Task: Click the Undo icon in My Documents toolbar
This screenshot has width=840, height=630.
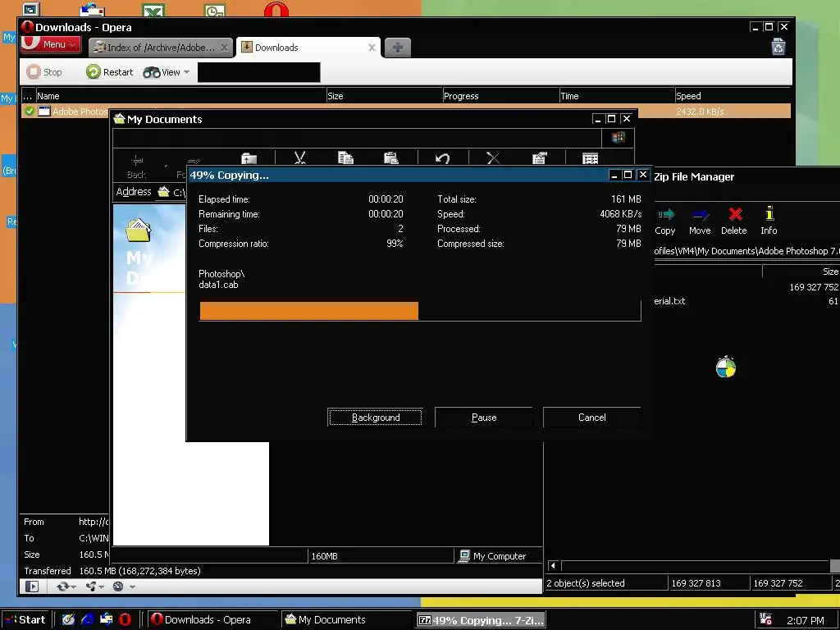Action: pos(442,158)
